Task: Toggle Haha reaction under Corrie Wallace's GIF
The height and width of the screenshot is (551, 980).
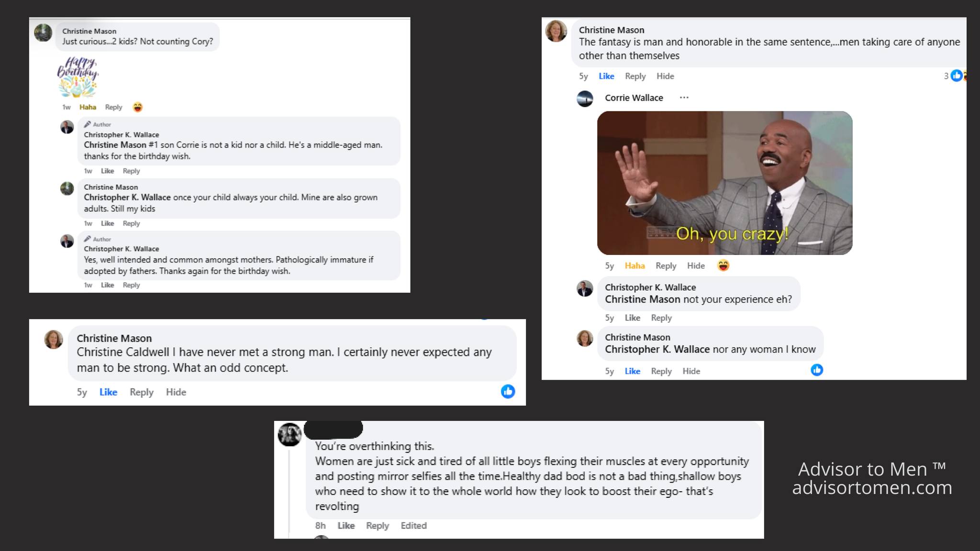Action: click(635, 266)
